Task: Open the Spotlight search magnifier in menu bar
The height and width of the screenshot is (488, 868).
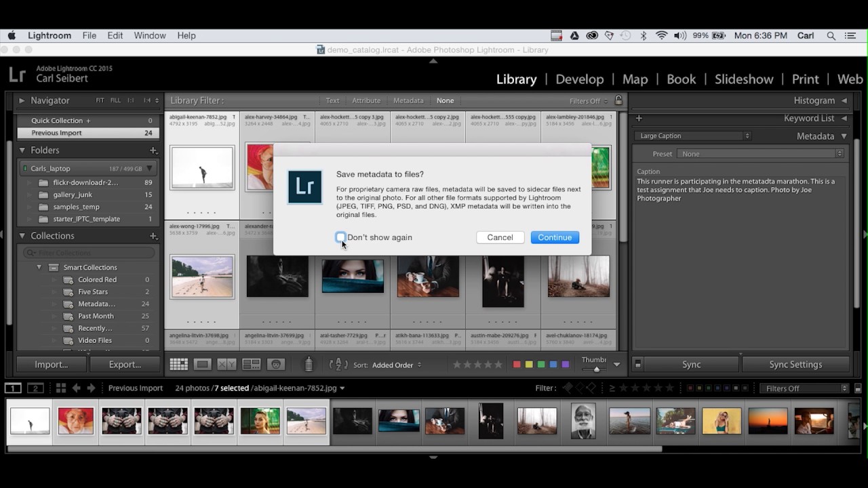Action: 831,36
